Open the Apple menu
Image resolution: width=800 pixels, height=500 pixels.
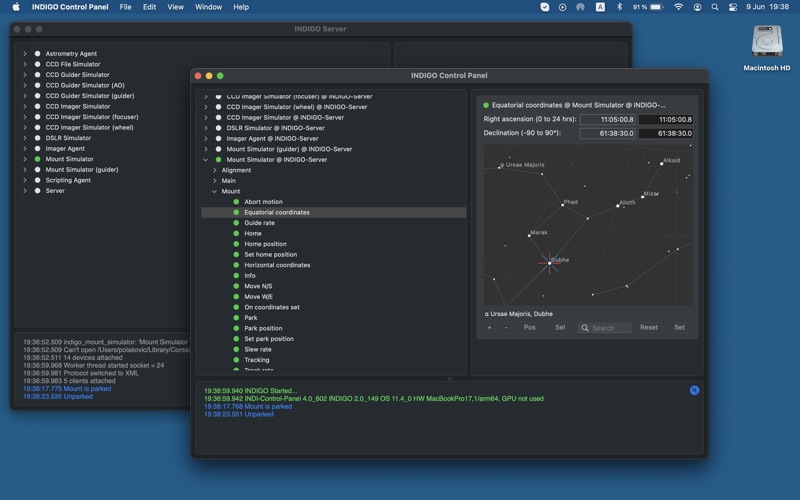click(x=16, y=7)
